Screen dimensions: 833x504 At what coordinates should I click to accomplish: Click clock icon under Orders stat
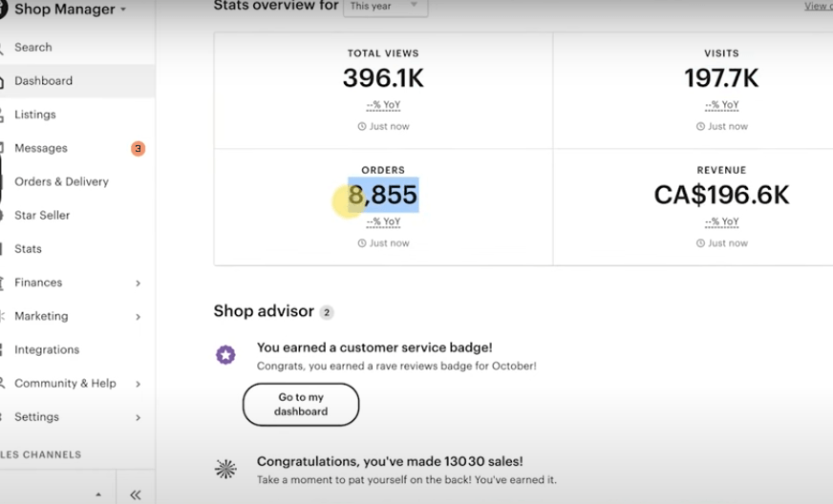click(362, 243)
